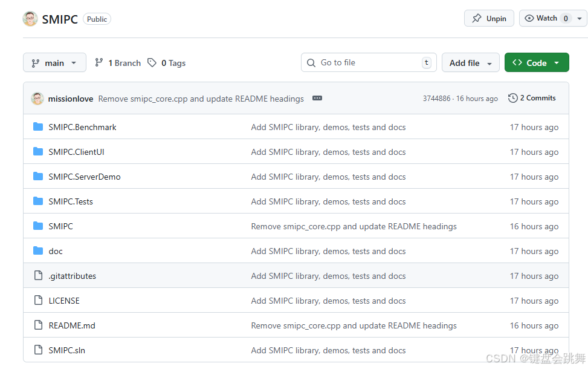This screenshot has width=588, height=369.
Task: Open the SMIPC.Benchmark folder
Action: [83, 127]
